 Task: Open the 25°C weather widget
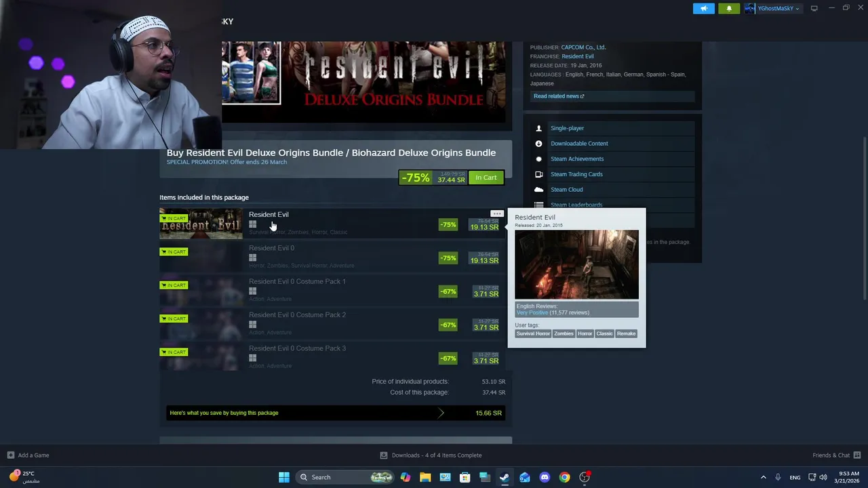pos(24,477)
